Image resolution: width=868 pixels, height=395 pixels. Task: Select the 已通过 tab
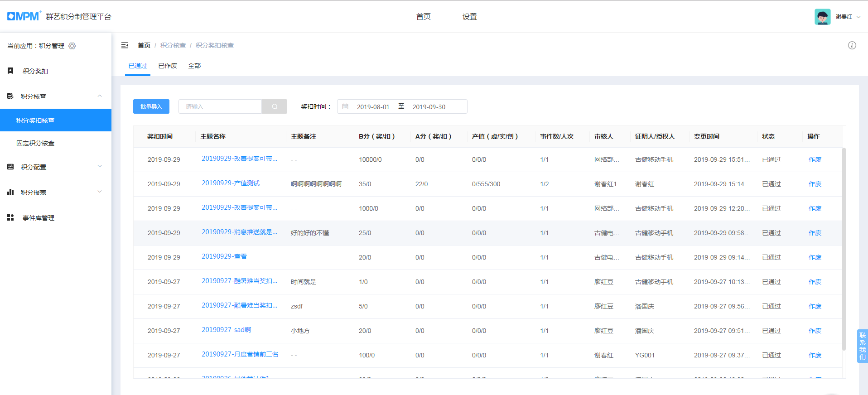tap(138, 66)
